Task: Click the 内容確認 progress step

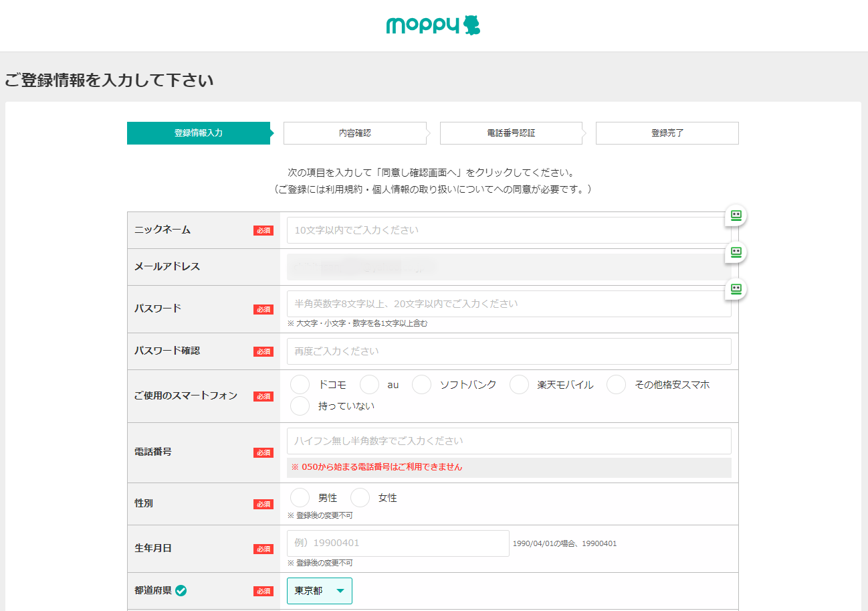Action: click(354, 133)
